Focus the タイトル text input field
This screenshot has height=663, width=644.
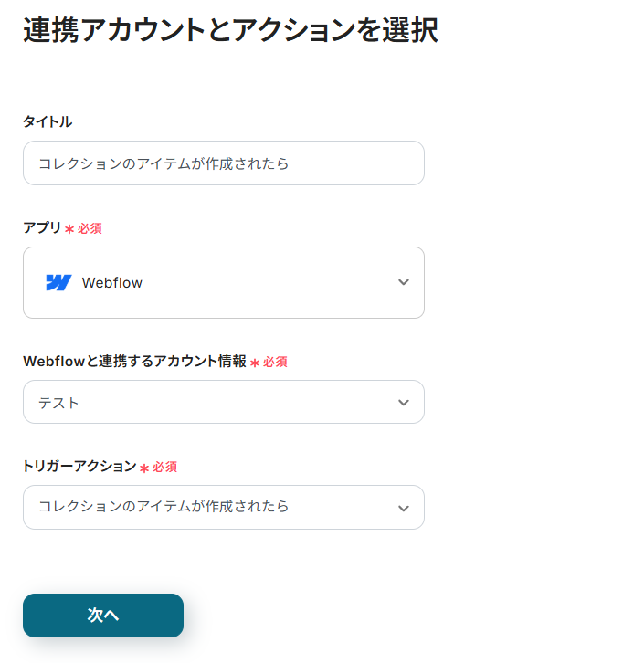tap(223, 163)
